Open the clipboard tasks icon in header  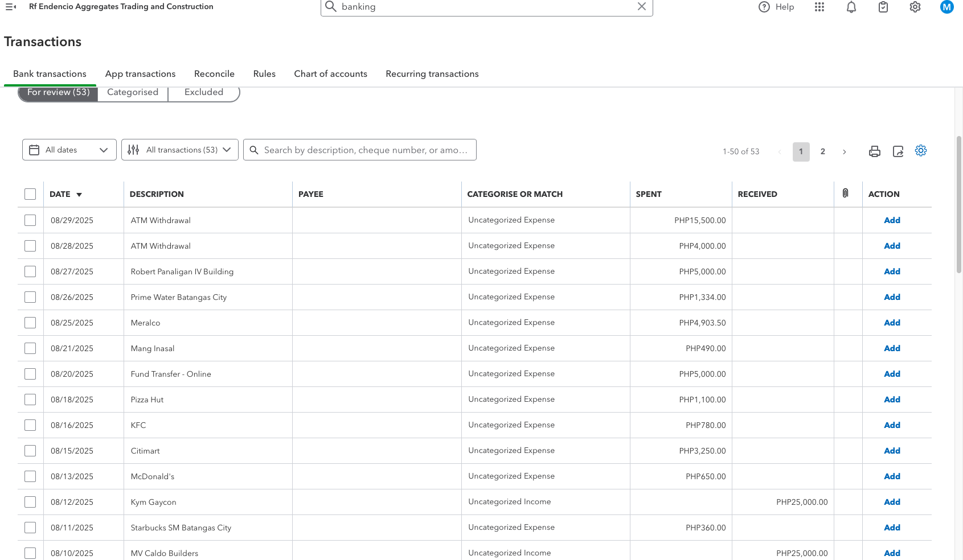pos(883,7)
